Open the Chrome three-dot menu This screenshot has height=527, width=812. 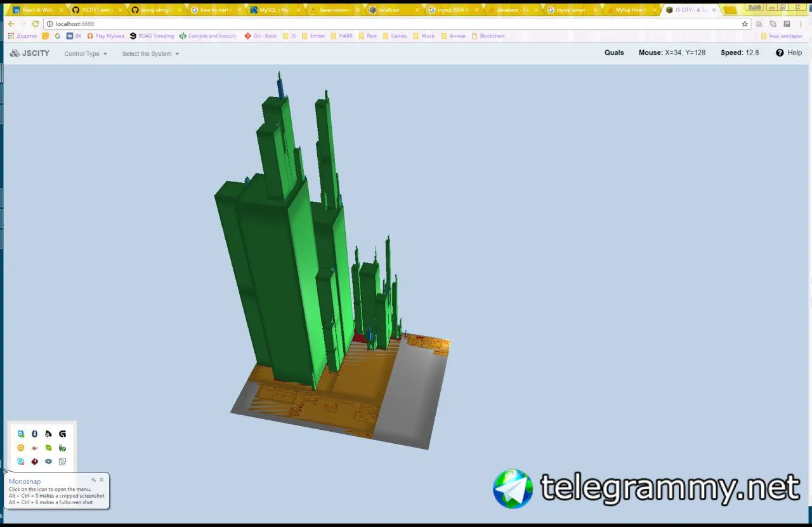coord(800,24)
